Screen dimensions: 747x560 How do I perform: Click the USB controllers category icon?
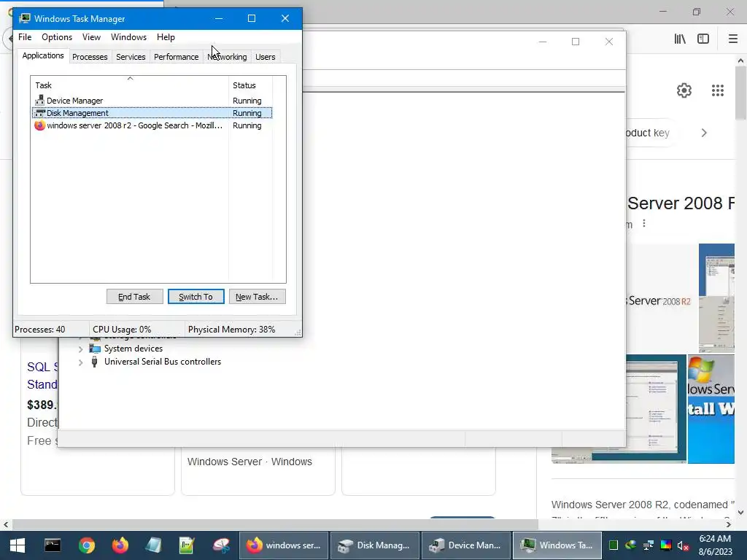(94, 362)
